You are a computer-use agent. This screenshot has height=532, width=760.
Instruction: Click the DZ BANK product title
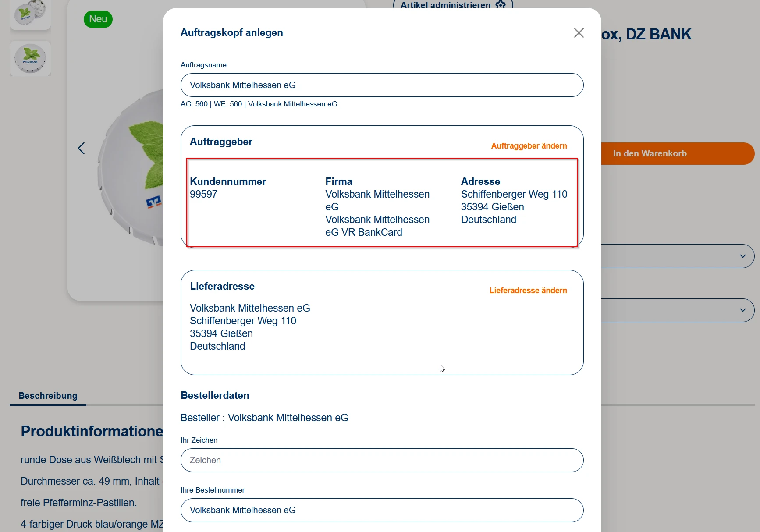[x=646, y=34]
